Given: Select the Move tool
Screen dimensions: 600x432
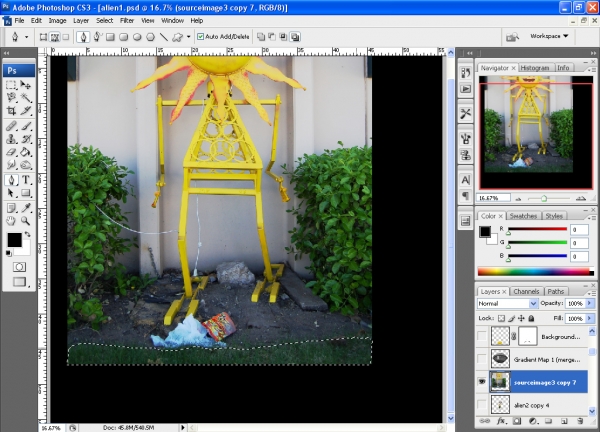Looking at the screenshot, I should point(26,85).
